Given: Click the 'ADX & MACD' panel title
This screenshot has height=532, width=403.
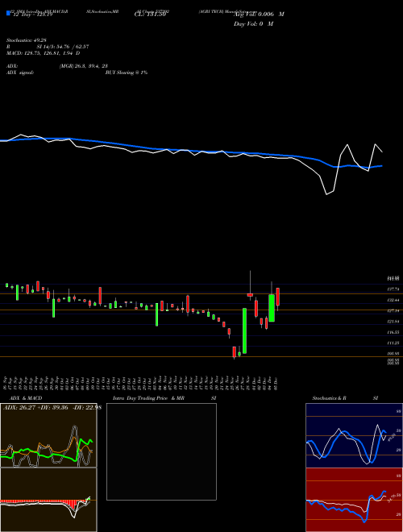Looking at the screenshot, I should pyautogui.click(x=26, y=398).
